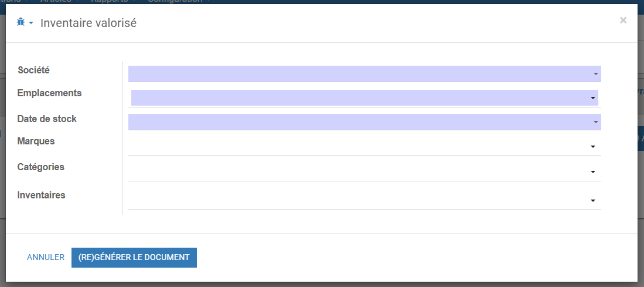Focus the Catégories input field
The height and width of the screenshot is (287, 644).
pyautogui.click(x=364, y=172)
